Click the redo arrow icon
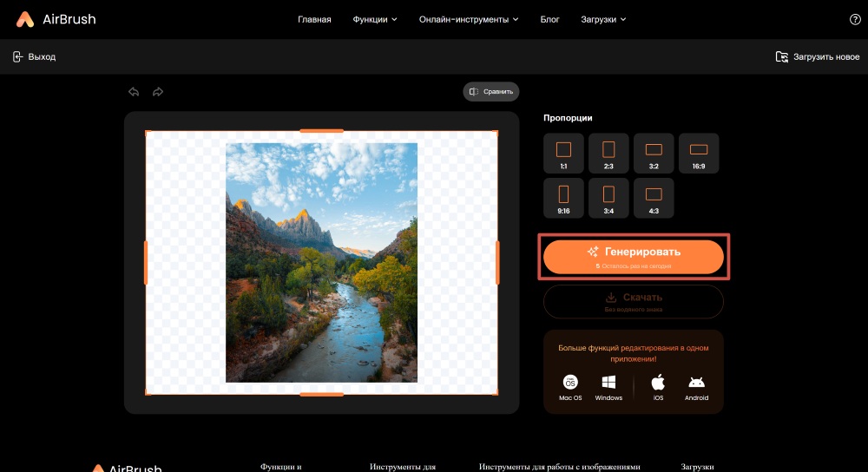868x472 pixels. (x=158, y=91)
